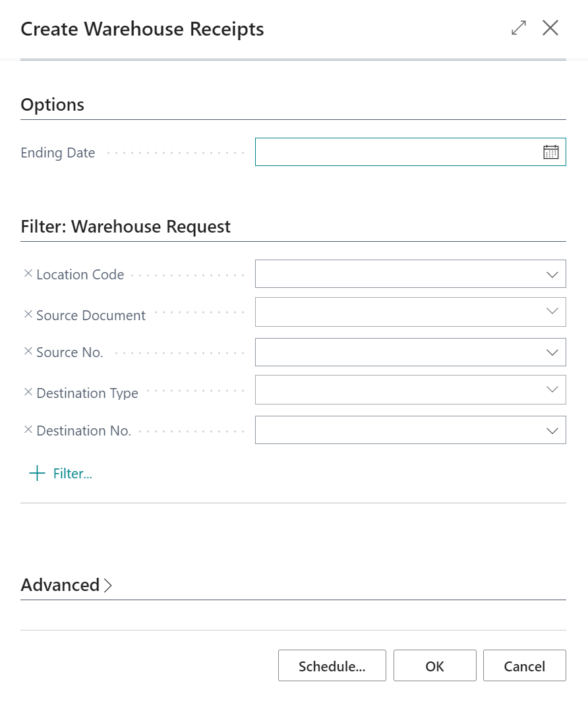
Task: Focus the Ending Date input field
Action: 397,152
